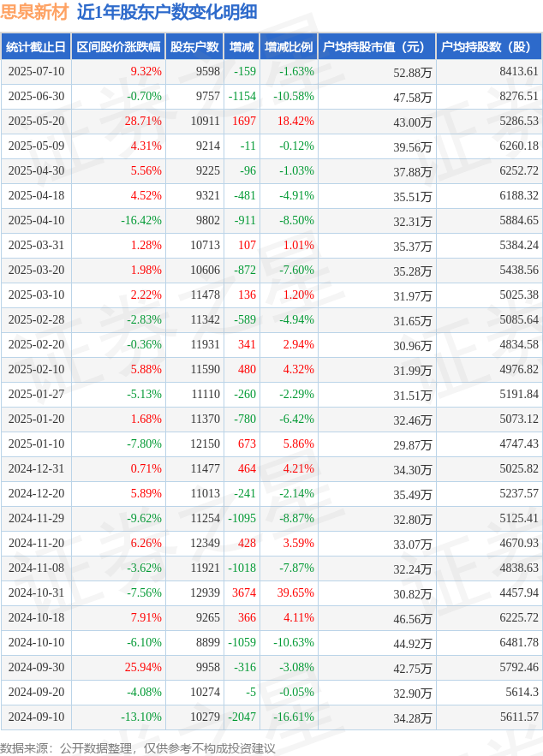Click the 近1年股东户数变化明细 heading

pos(167,12)
